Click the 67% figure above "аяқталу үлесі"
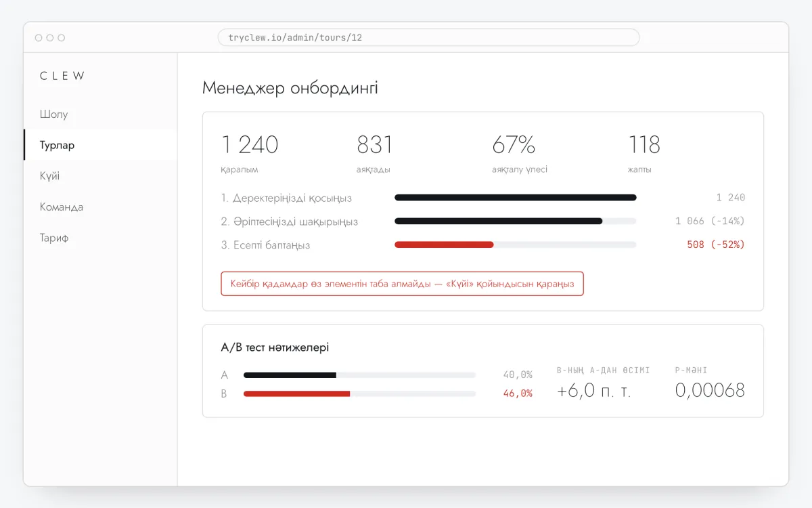 click(x=514, y=144)
